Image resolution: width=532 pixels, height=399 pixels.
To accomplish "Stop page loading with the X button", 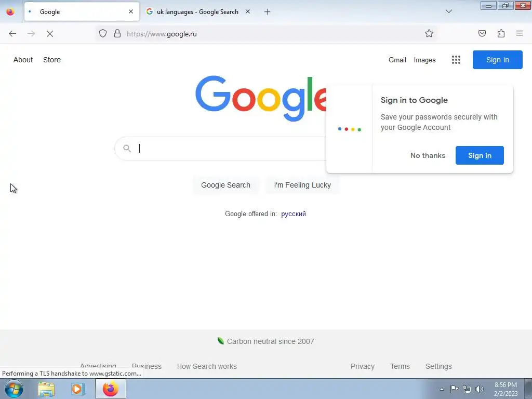I will click(49, 34).
